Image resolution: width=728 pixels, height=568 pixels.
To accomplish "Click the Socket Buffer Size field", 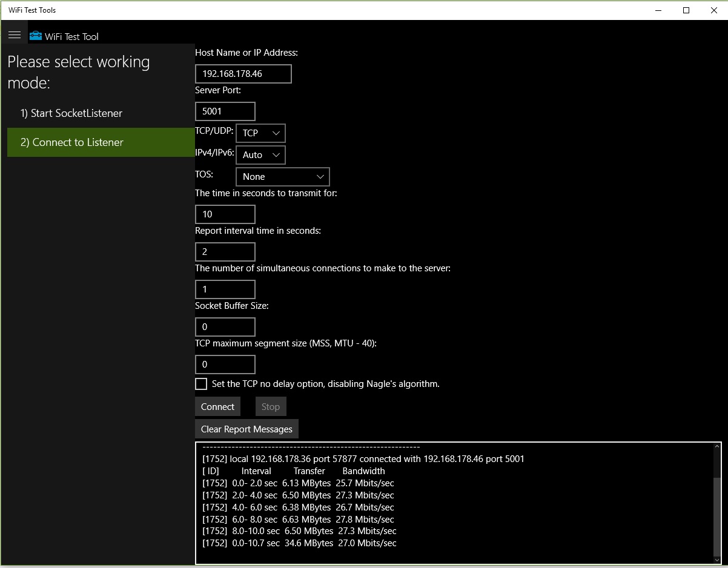I will click(225, 327).
